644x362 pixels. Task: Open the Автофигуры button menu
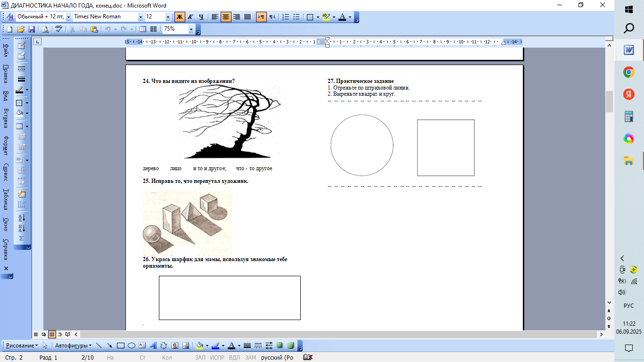(73, 346)
